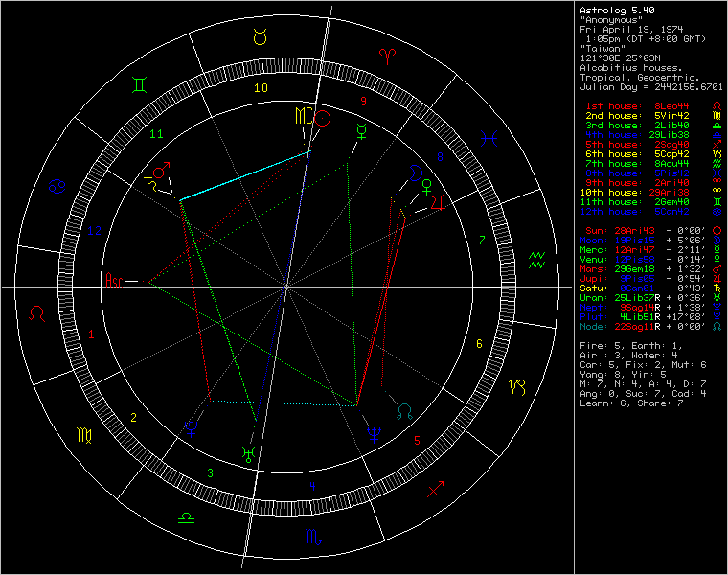728x575 pixels.
Task: Click the Sun symbol near MC
Action: point(322,119)
